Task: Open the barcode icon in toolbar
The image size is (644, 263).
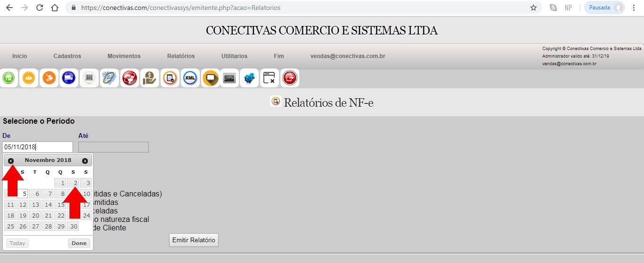Action: (x=89, y=78)
